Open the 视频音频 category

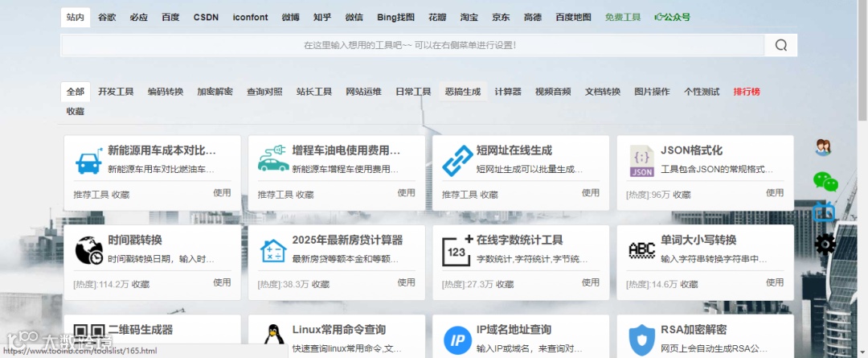click(x=553, y=92)
